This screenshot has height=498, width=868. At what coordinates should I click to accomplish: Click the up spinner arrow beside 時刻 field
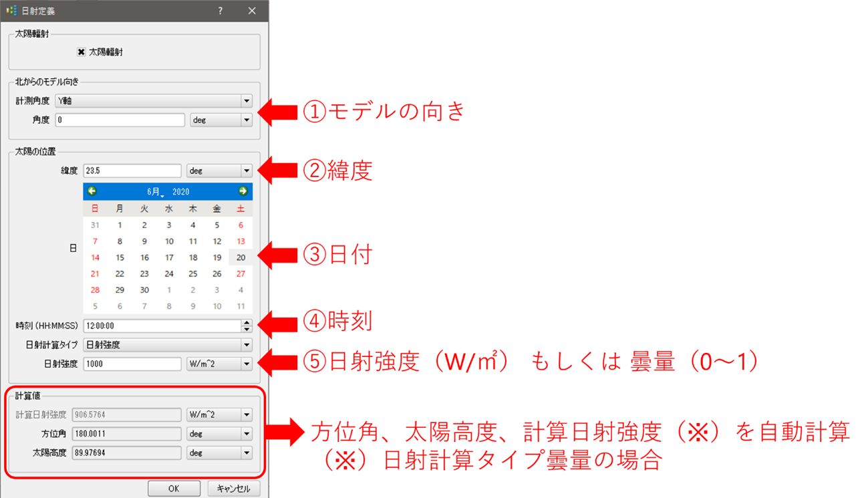pyautogui.click(x=247, y=323)
